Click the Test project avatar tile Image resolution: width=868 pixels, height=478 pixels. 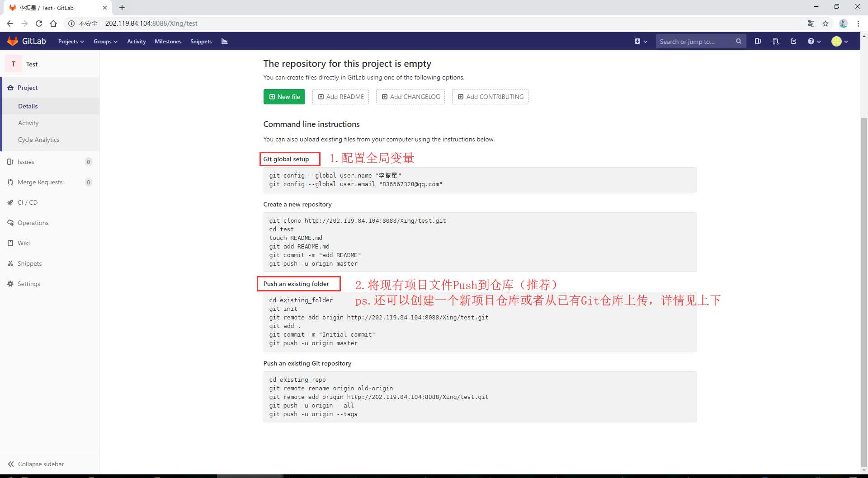14,64
